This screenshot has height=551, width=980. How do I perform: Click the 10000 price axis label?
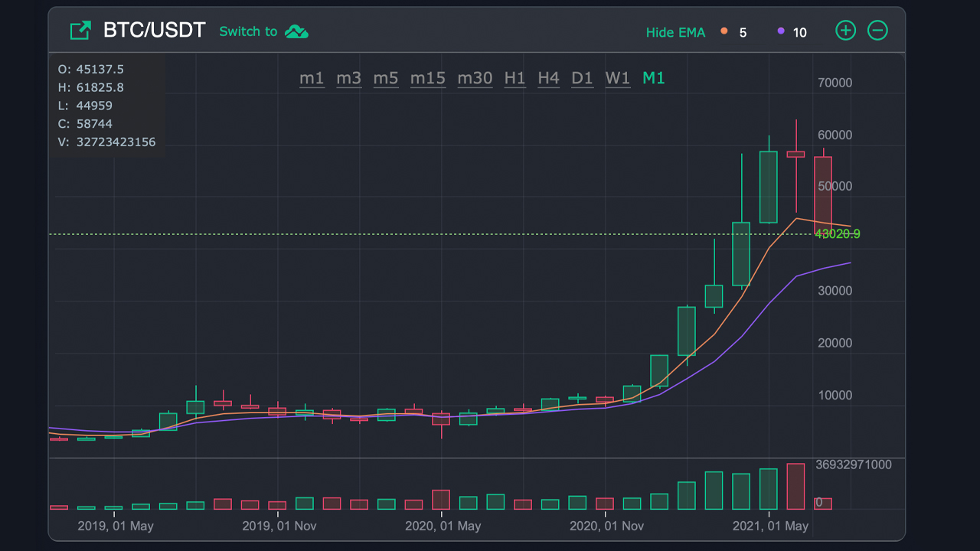point(835,396)
